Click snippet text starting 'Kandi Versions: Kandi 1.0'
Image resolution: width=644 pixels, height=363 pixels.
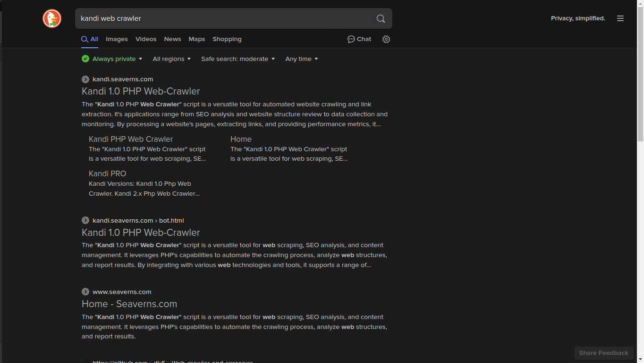pyautogui.click(x=144, y=189)
